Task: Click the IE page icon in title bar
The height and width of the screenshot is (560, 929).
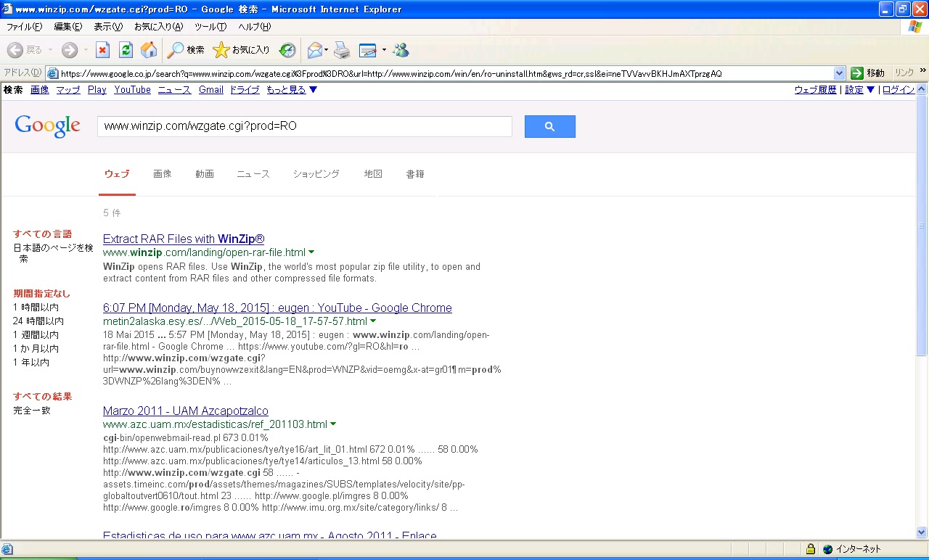Action: 7,9
